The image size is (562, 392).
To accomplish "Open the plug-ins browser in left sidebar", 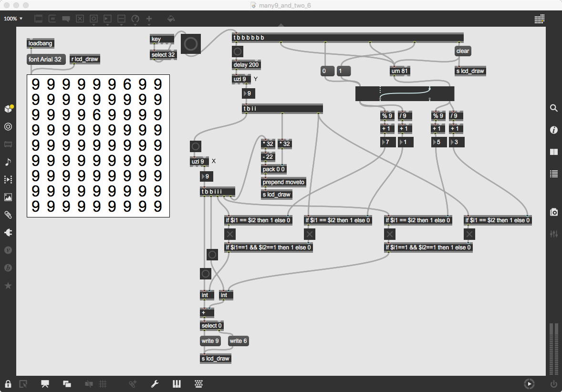I will 8,233.
